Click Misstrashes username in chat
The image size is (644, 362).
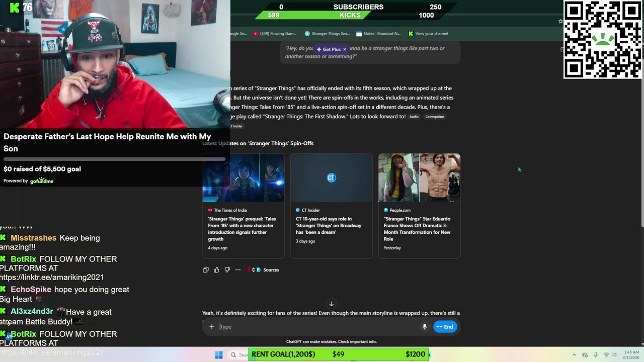[34, 238]
